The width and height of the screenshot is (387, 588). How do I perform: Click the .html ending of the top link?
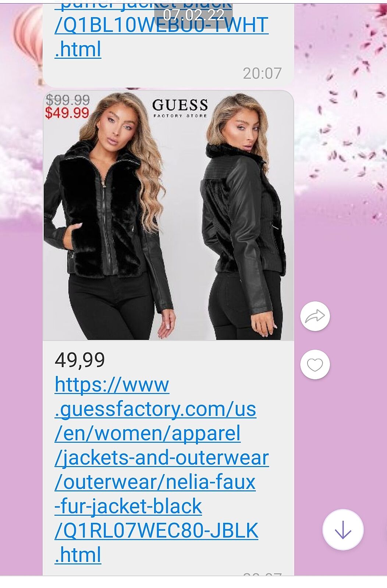pyautogui.click(x=78, y=49)
